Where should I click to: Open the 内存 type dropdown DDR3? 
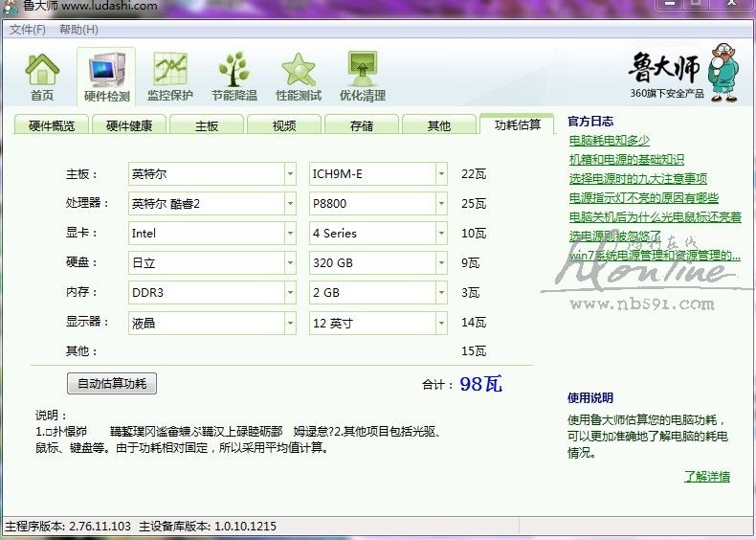(290, 293)
